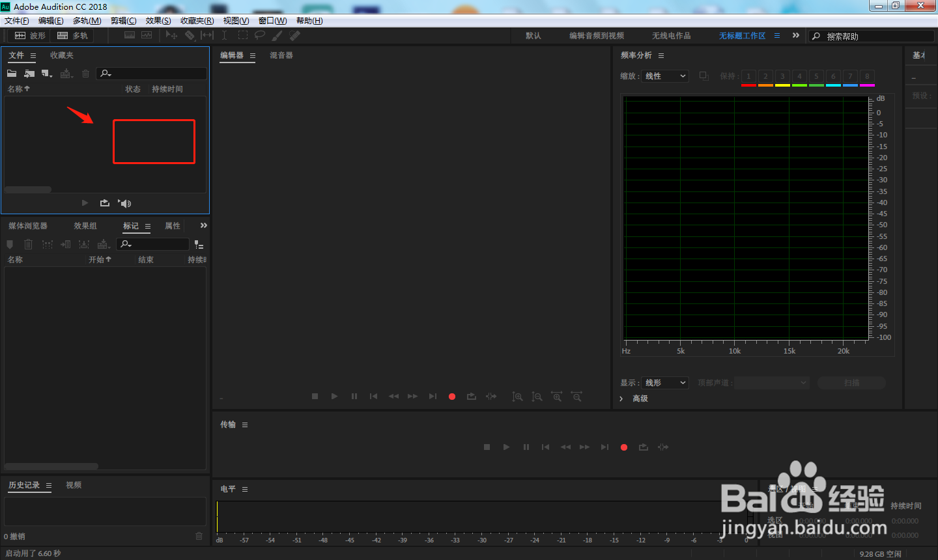This screenshot has width=938, height=560.
Task: Click Zoom In Time icon
Action: [x=557, y=396]
